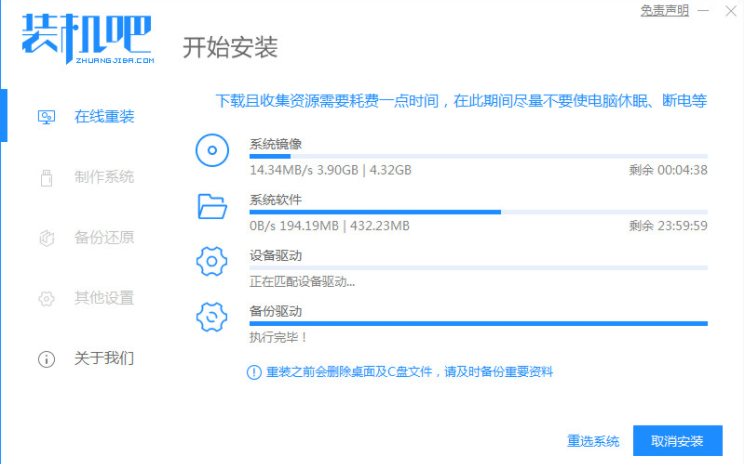The width and height of the screenshot is (744, 464).
Task: Click the 关于我们 info icon
Action: [x=46, y=358]
